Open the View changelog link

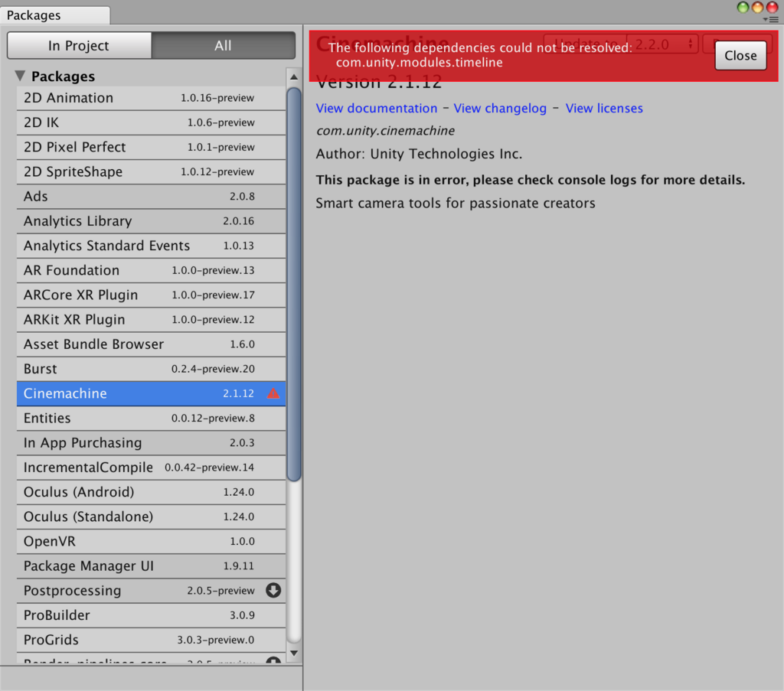click(500, 109)
